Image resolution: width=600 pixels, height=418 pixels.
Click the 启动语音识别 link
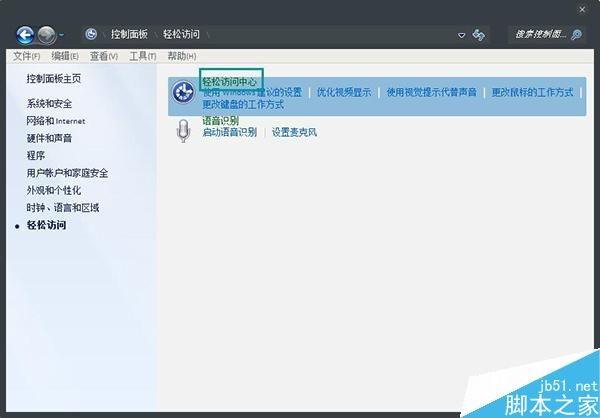pyautogui.click(x=229, y=132)
